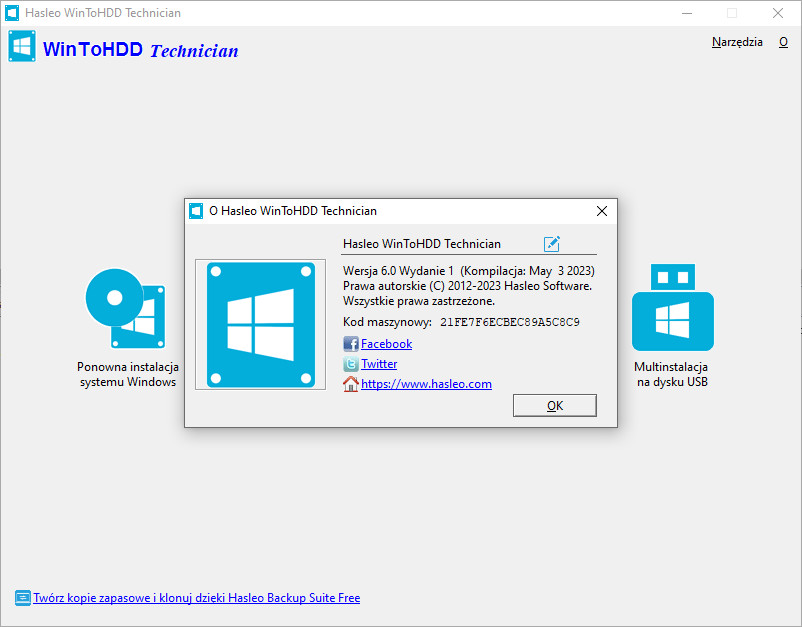Screen dimensions: 802x627
Task: Open the Narzędzia menu
Action: coord(737,42)
